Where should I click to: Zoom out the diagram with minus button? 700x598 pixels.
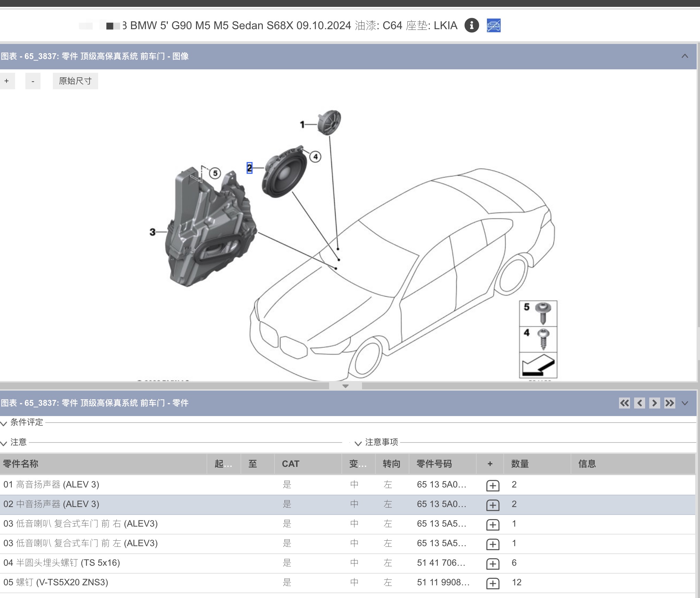coord(33,81)
